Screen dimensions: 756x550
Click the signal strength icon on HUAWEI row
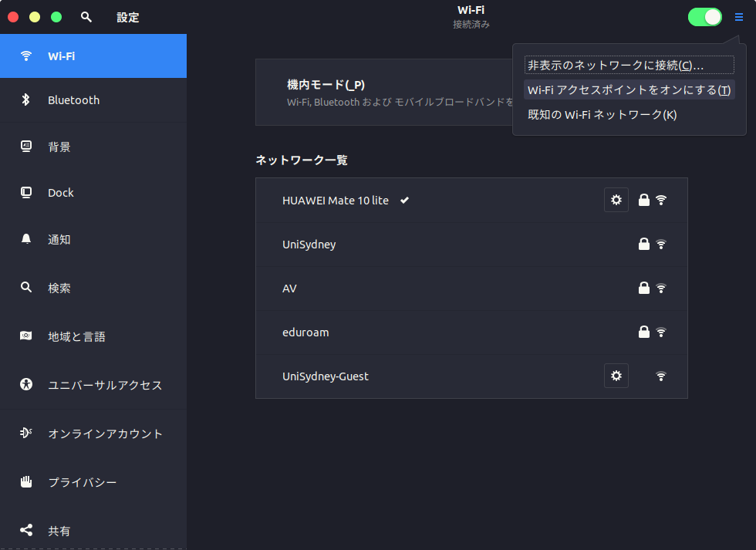(661, 200)
